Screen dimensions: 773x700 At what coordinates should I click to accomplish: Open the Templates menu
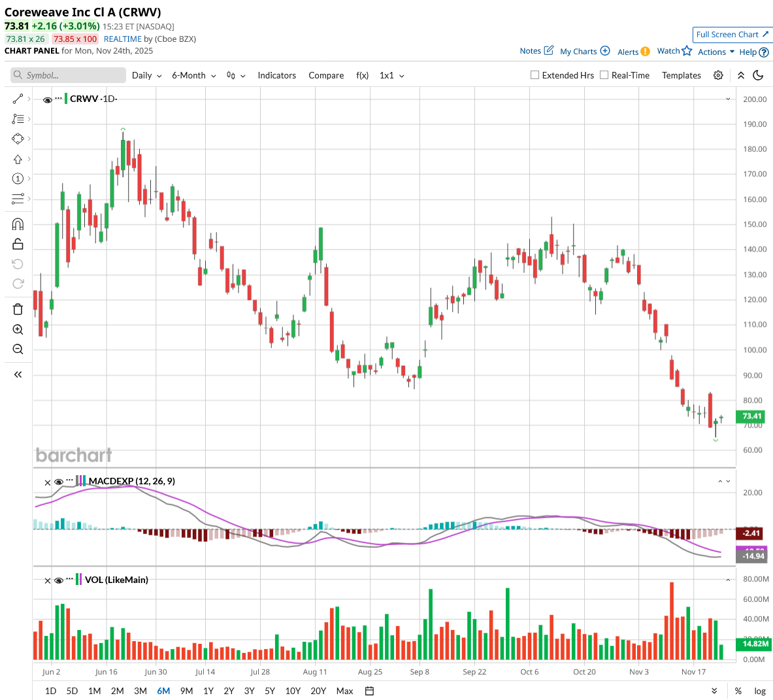pos(682,75)
